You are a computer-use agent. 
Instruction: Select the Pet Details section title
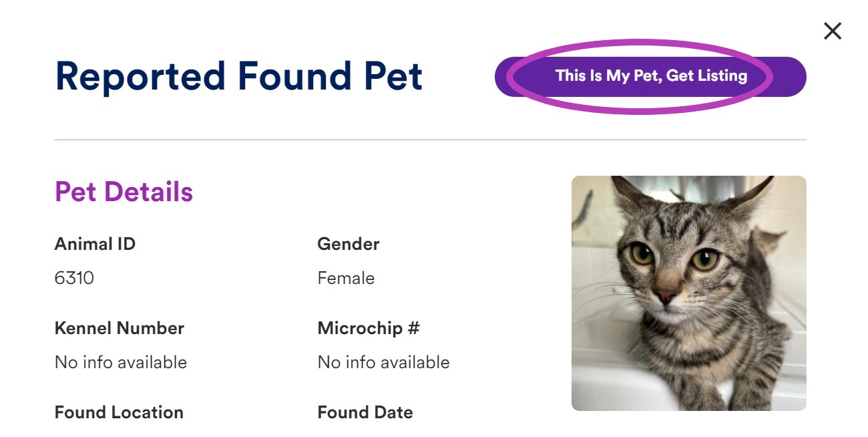[124, 192]
